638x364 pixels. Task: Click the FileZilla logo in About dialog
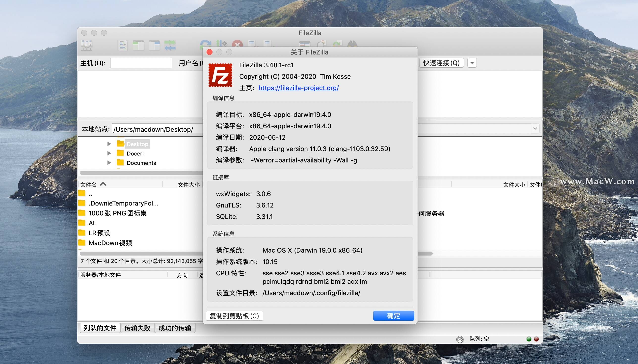(x=220, y=75)
